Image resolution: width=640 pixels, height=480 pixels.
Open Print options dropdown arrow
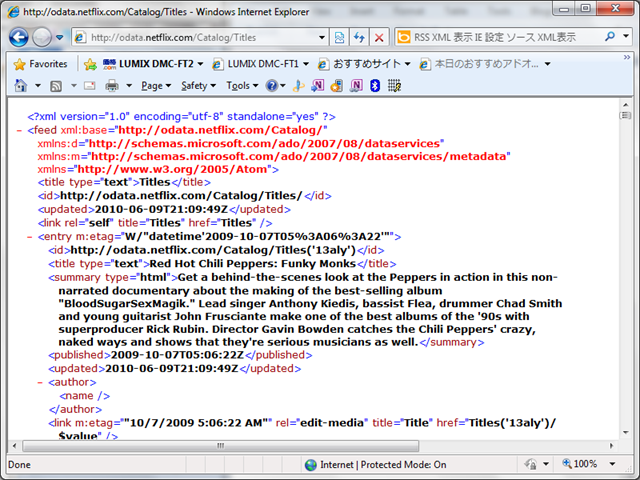(129, 86)
